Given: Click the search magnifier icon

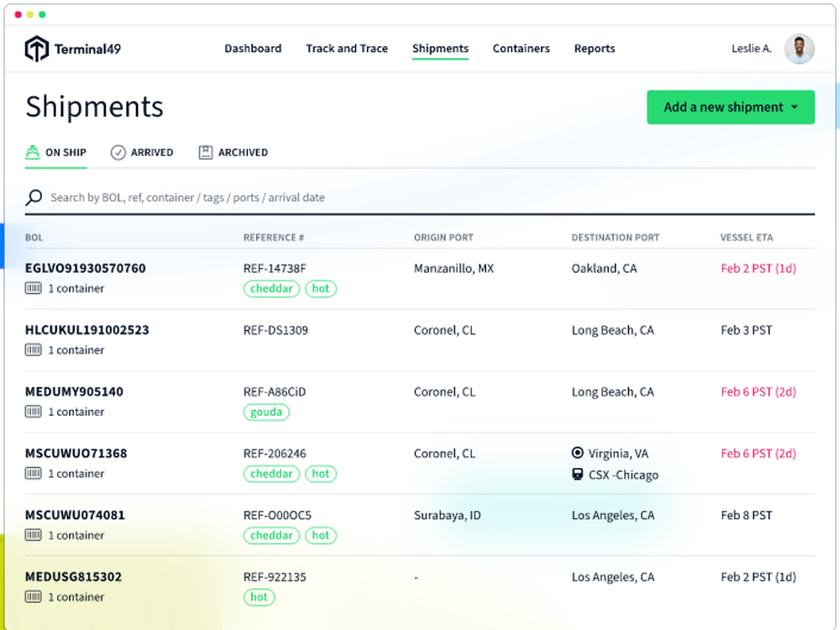Looking at the screenshot, I should click(34, 197).
